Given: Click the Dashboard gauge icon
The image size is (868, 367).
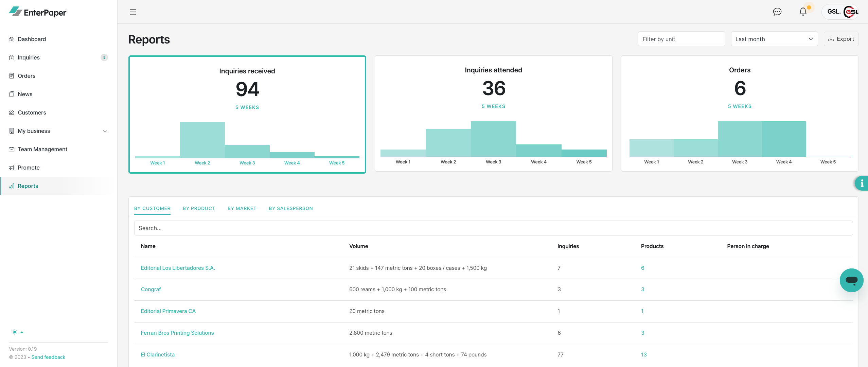Looking at the screenshot, I should tap(12, 39).
